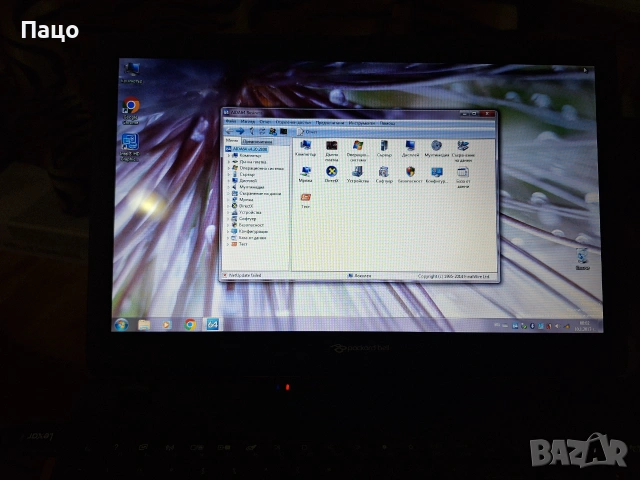Select Софтуер row in the tree
This screenshot has width=640, height=480.
coord(244,219)
